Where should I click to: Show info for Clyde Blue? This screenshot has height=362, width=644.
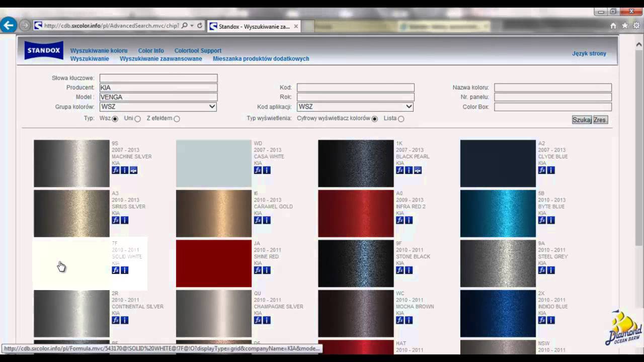[551, 170]
